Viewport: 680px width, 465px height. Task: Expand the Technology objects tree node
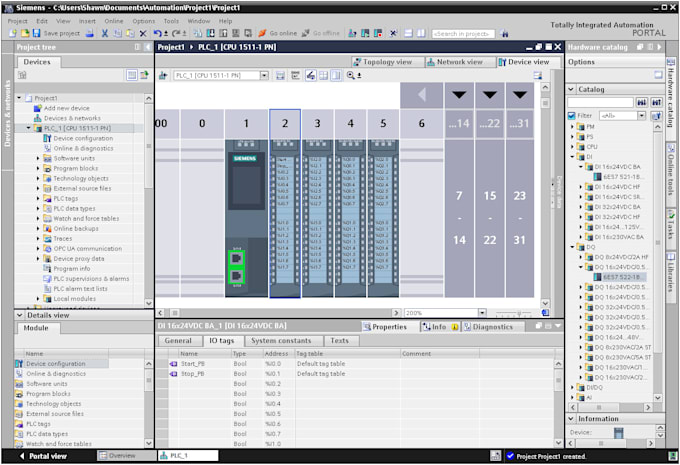click(x=38, y=178)
